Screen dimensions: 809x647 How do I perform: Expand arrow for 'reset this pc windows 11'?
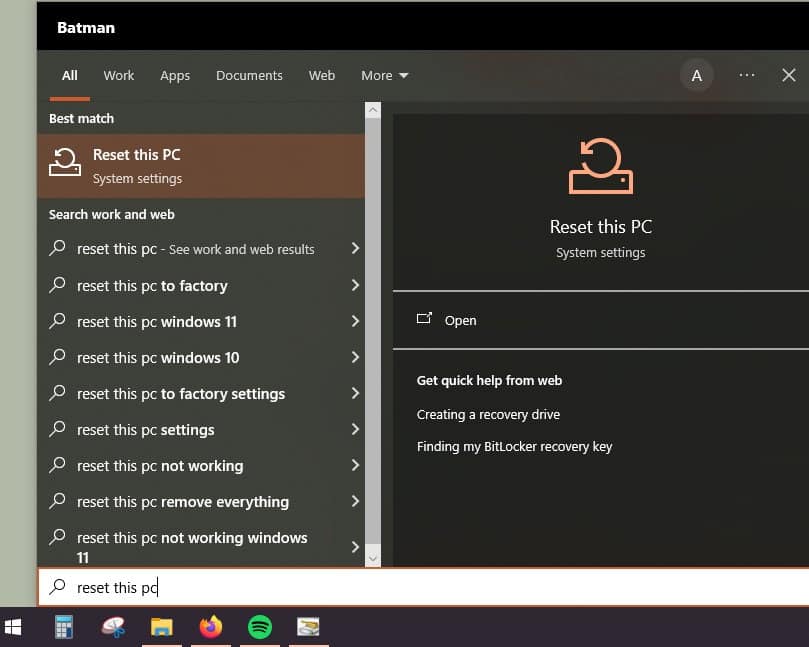click(355, 321)
